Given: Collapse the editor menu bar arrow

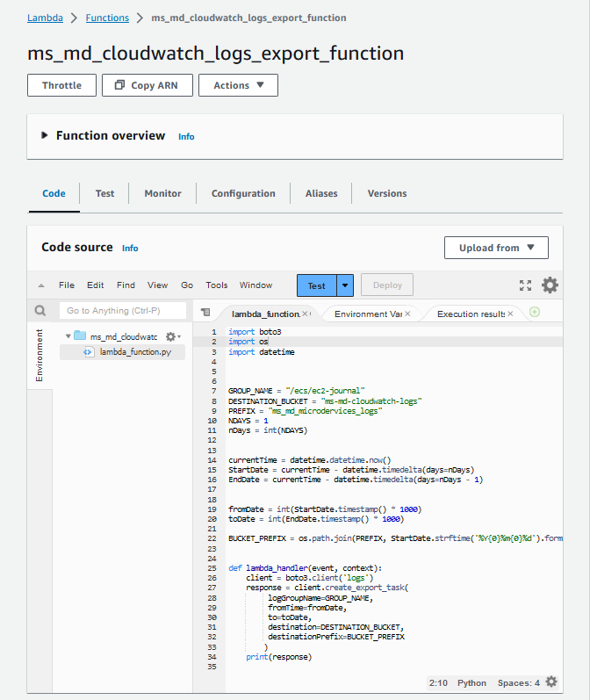Looking at the screenshot, I should point(41,285).
